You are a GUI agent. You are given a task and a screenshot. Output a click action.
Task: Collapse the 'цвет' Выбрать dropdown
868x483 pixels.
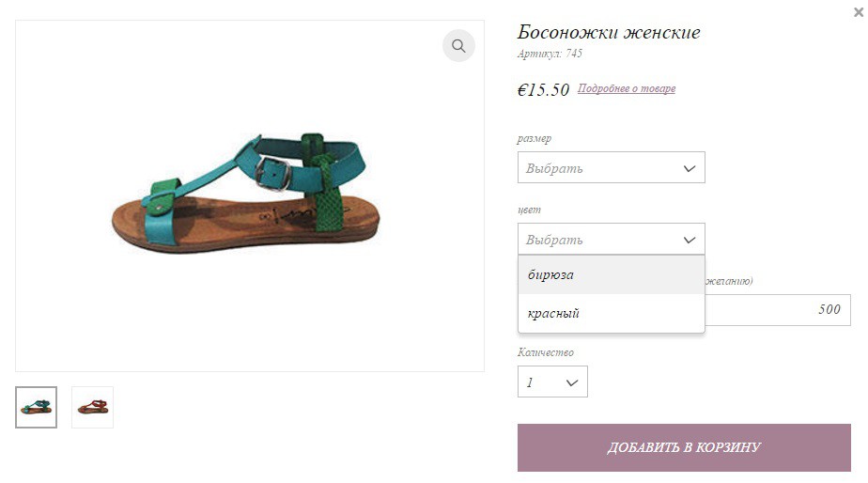pyautogui.click(x=612, y=239)
